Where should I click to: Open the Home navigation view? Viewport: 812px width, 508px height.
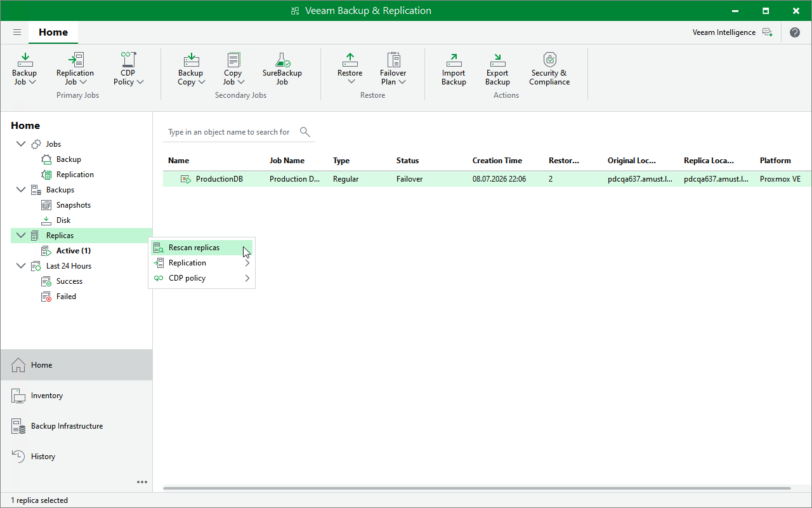tap(76, 365)
